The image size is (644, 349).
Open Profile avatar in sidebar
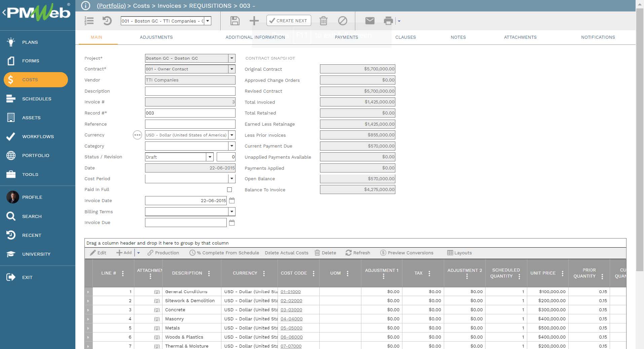pyautogui.click(x=13, y=197)
